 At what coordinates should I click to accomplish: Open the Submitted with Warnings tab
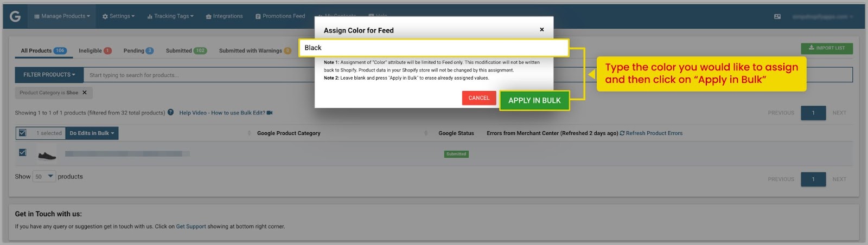[x=255, y=51]
